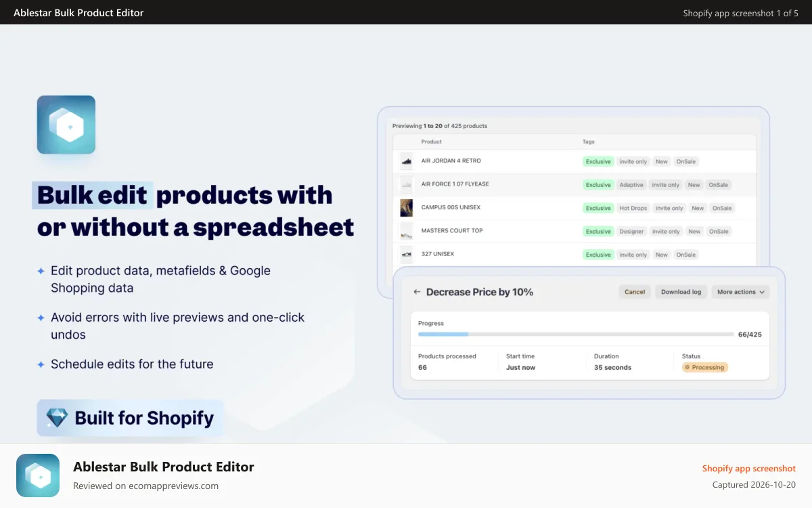This screenshot has height=508, width=812.
Task: Click the Product column header
Action: (432, 142)
